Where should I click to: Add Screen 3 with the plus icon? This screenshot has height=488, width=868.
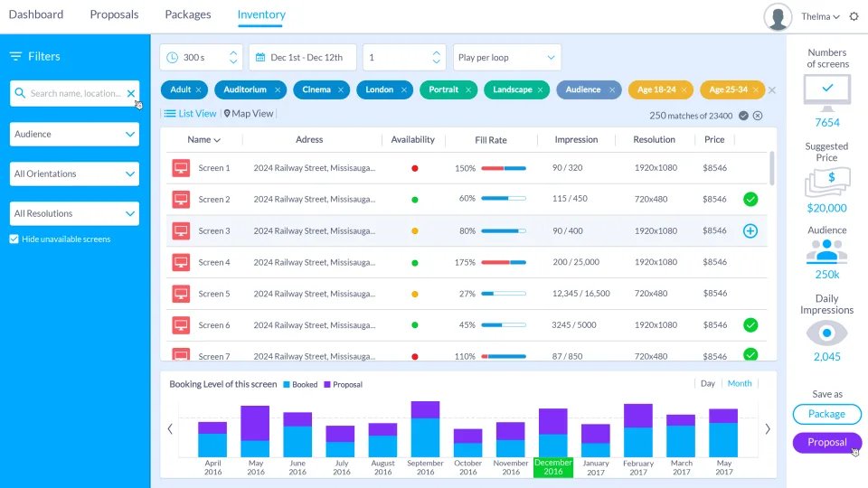[x=750, y=230]
